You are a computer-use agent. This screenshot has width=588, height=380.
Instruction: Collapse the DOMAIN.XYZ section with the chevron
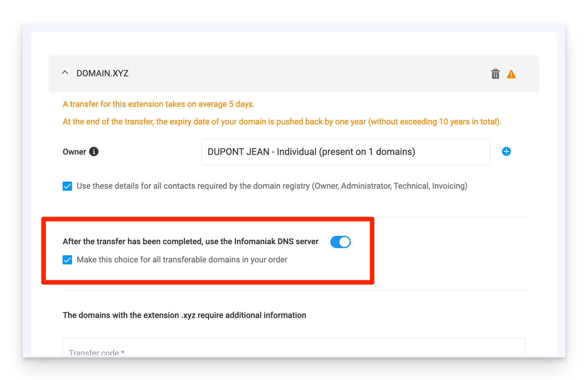(x=65, y=72)
